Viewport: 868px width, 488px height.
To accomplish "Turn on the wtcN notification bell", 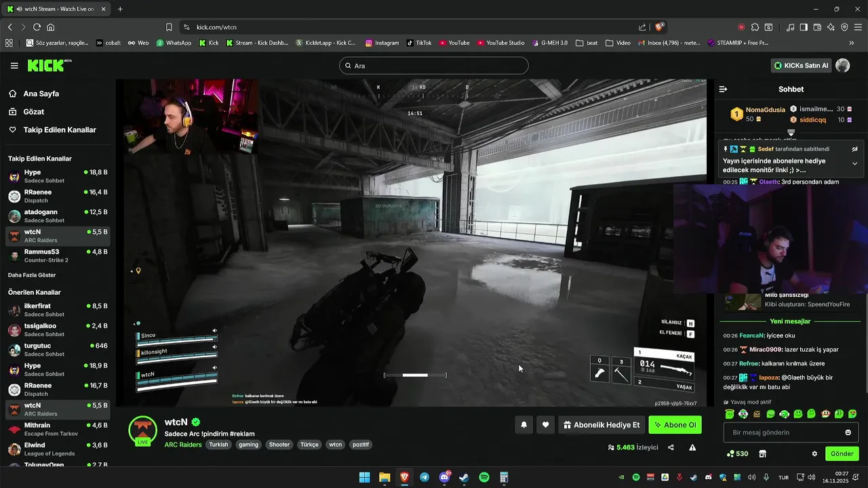I will [x=524, y=425].
